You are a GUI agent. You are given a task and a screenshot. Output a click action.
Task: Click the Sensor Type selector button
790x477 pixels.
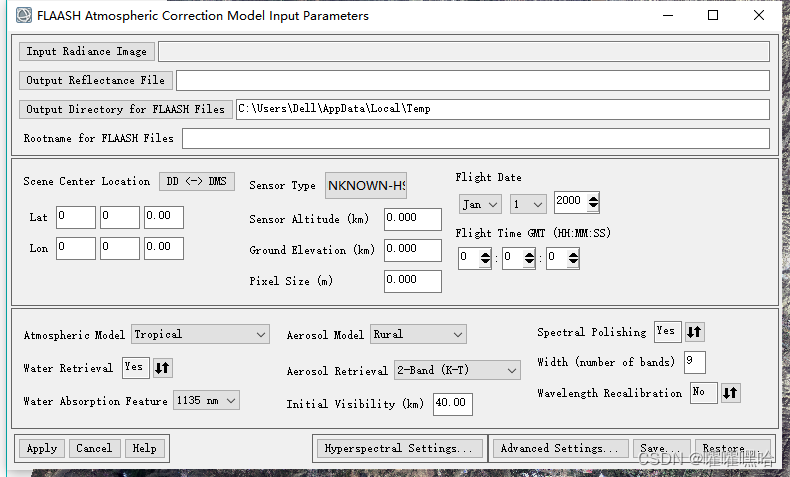[366, 185]
